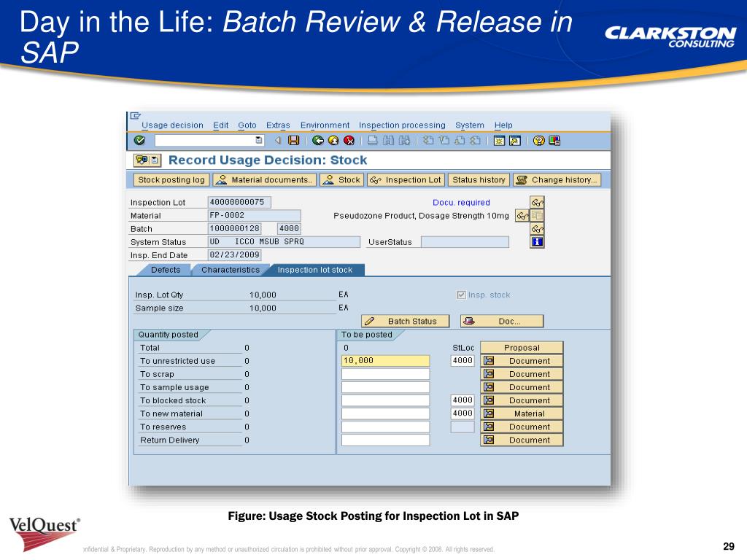Image resolution: width=747 pixels, height=560 pixels.
Task: Click the copy icon in the Material row
Action: pyautogui.click(x=537, y=216)
